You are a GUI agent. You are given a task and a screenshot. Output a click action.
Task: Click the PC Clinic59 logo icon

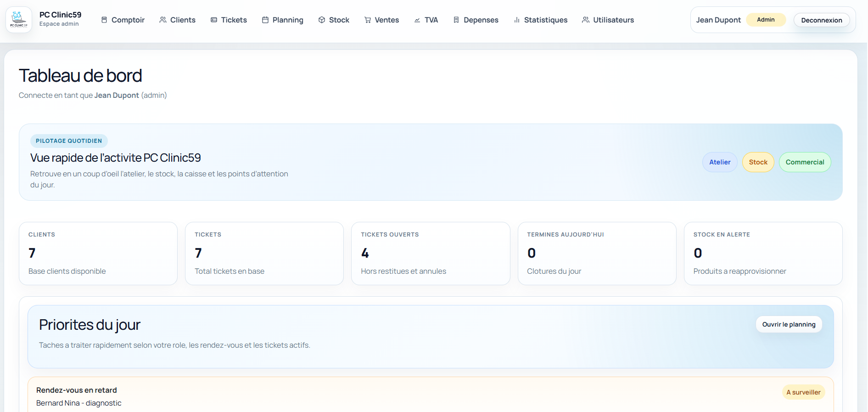[19, 20]
